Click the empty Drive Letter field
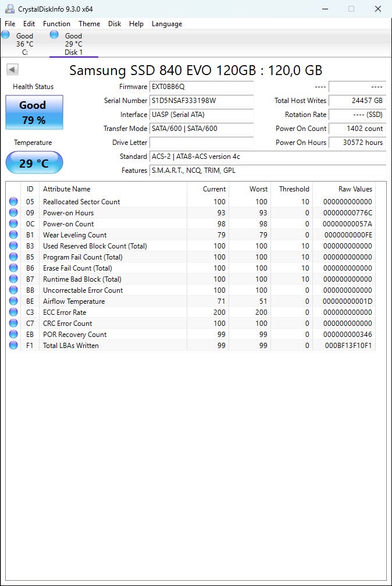Image resolution: width=392 pixels, height=586 pixels. tap(201, 143)
